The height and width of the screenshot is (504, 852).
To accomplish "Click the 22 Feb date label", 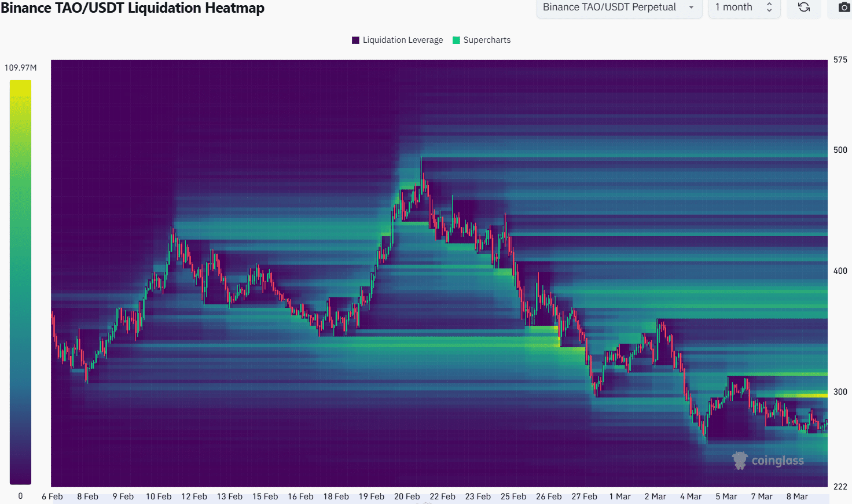I will point(442,496).
